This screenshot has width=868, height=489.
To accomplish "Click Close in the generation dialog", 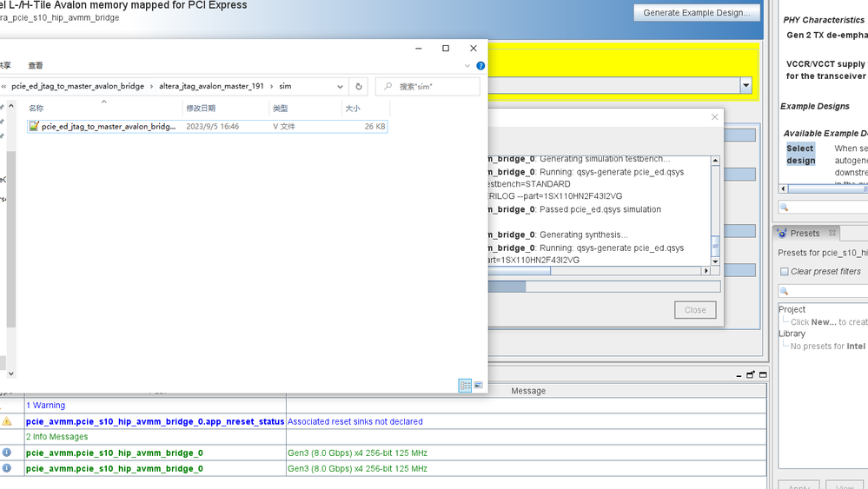I will pos(695,310).
